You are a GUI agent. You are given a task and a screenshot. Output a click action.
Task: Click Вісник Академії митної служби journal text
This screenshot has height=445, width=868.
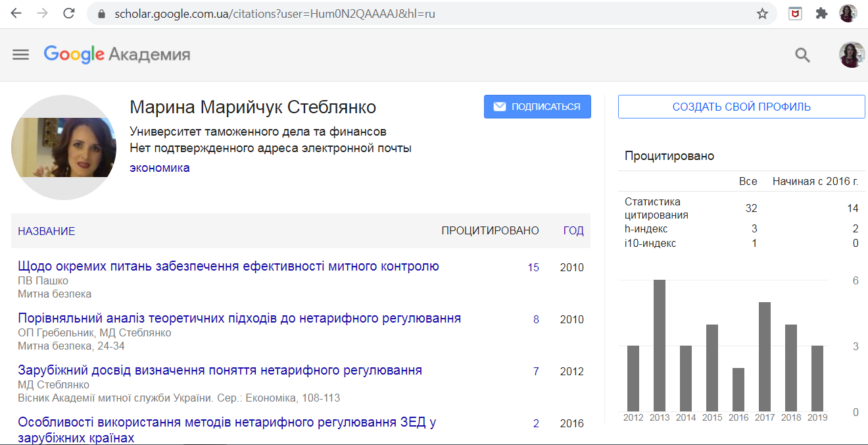179,398
